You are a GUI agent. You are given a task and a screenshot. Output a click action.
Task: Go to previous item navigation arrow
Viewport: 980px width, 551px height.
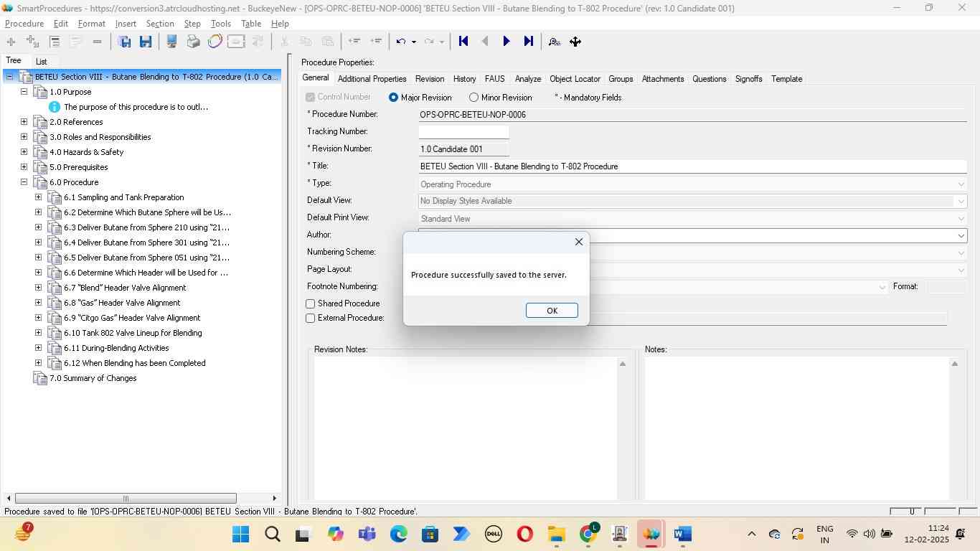pos(485,42)
